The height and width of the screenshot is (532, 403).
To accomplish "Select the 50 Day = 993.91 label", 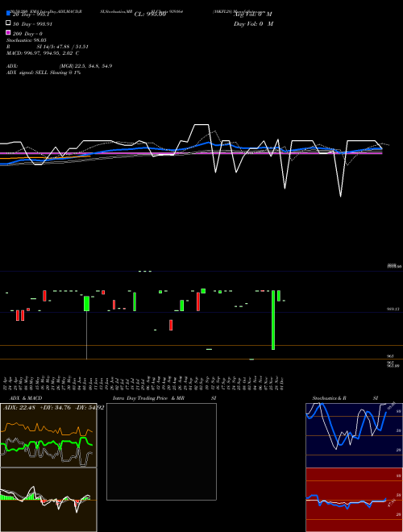I will (32, 24).
